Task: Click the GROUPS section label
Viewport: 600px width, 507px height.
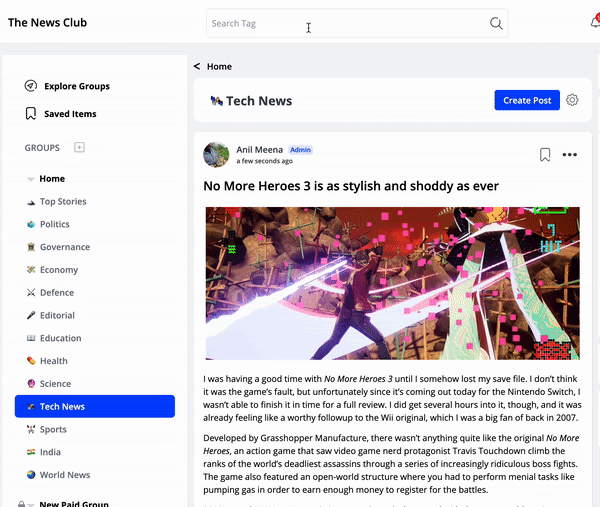Action: pyautogui.click(x=42, y=148)
